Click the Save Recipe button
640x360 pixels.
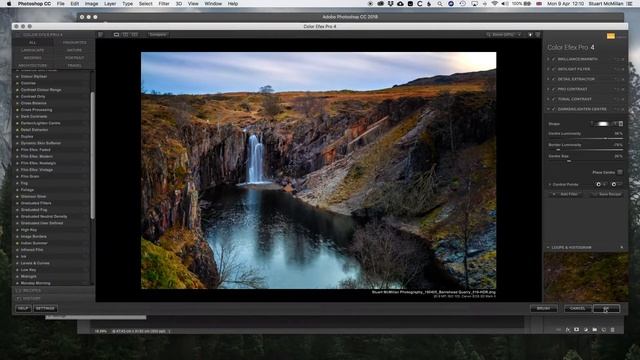tap(607, 194)
